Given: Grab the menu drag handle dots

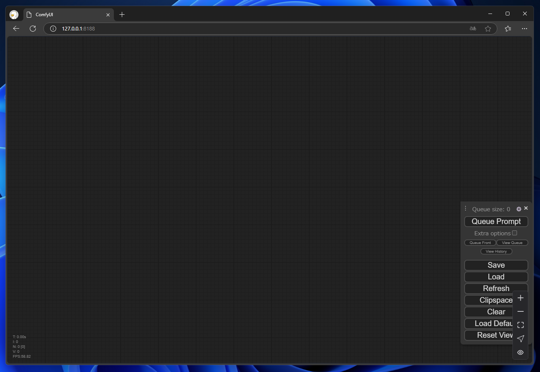Looking at the screenshot, I should pyautogui.click(x=465, y=209).
